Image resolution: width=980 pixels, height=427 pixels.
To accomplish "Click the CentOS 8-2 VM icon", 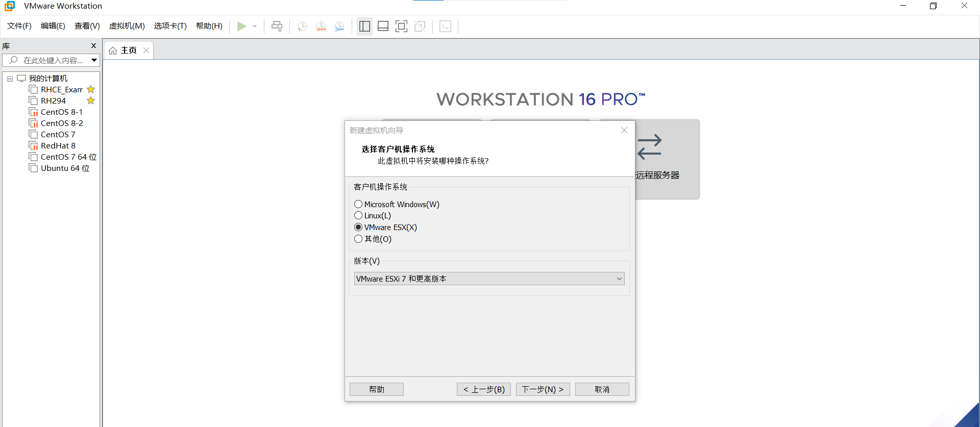I will click(x=33, y=123).
